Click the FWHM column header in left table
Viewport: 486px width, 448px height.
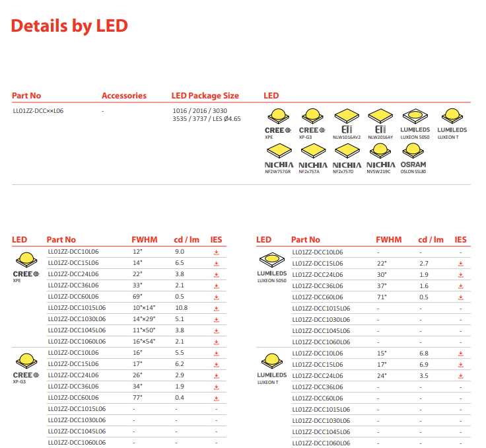pos(145,240)
